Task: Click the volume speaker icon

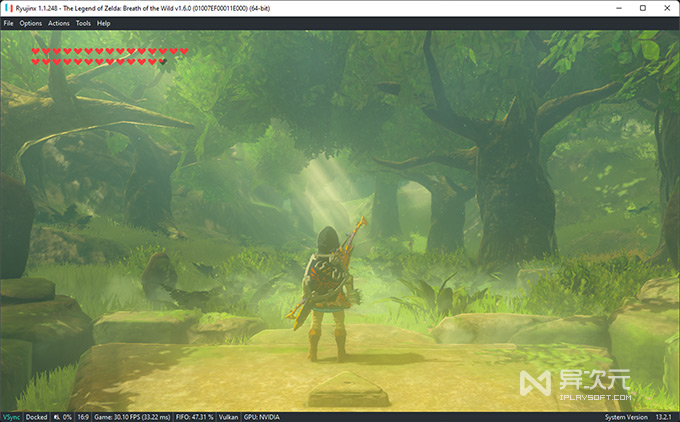Action: tap(57, 417)
